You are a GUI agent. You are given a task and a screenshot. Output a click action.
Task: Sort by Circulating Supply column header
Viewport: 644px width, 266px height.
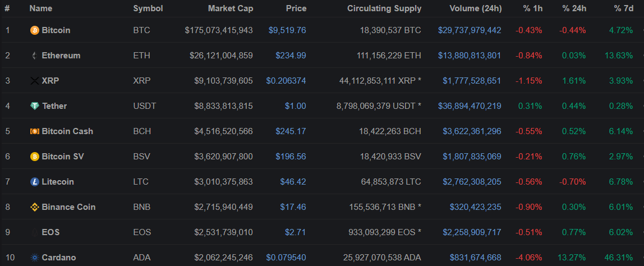[384, 8]
